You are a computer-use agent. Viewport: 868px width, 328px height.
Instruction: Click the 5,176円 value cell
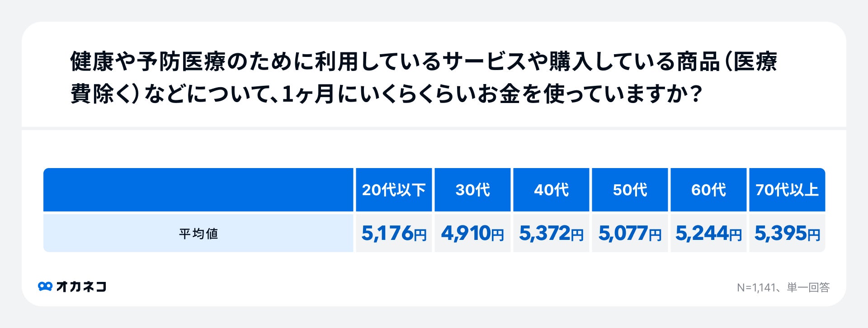click(394, 233)
